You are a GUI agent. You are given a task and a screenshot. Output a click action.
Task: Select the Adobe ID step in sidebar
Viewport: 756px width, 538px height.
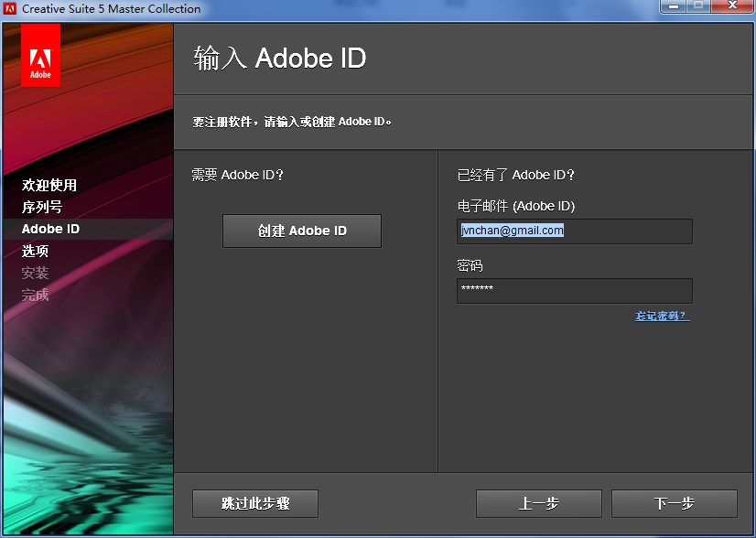(x=50, y=229)
